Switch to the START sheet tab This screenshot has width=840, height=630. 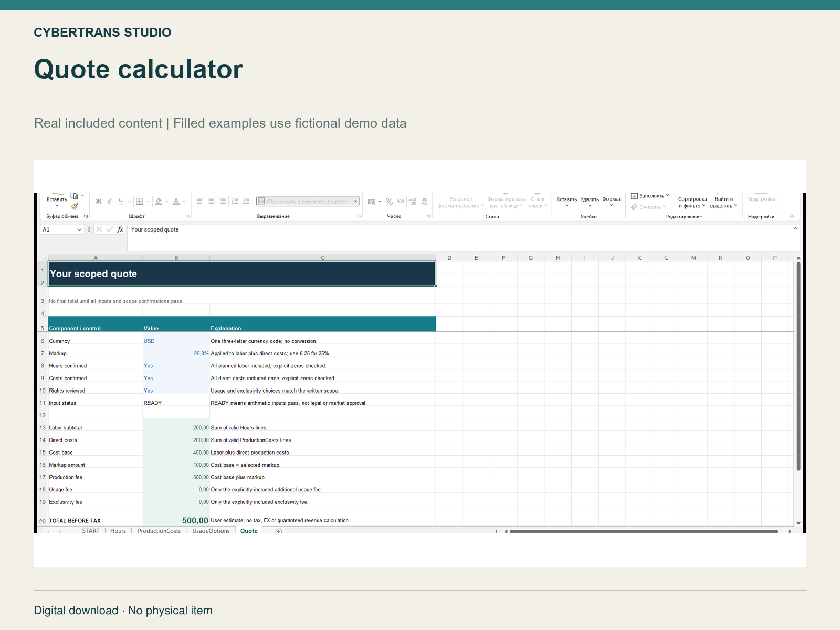91,531
